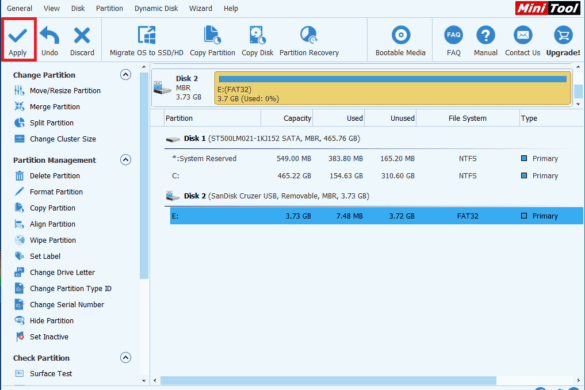This screenshot has height=390, width=585.
Task: Click the partition list horizontal scrollbar
Action: [328, 381]
